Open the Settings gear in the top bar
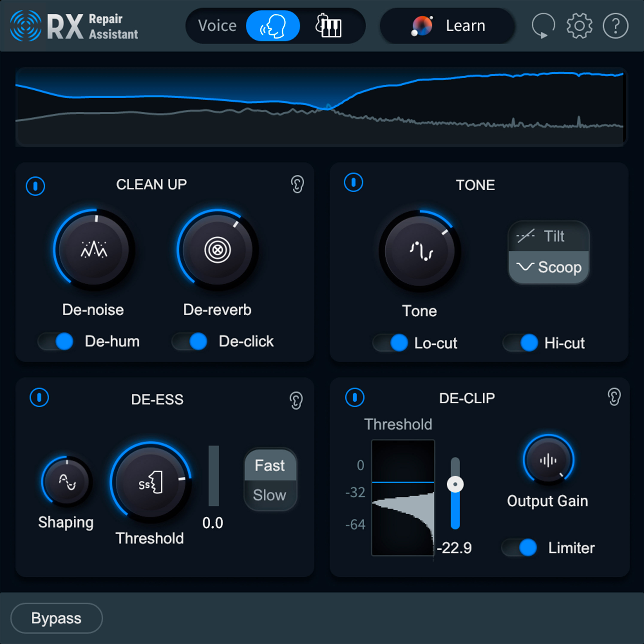This screenshot has height=644, width=644. pyautogui.click(x=579, y=26)
